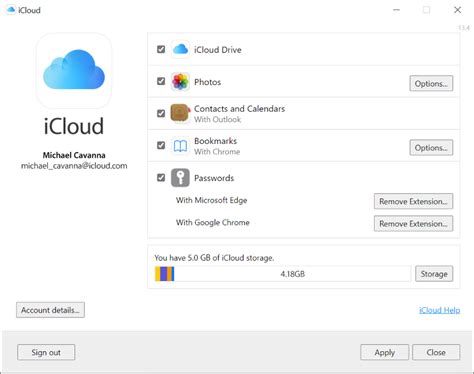The width and height of the screenshot is (474, 374).
Task: Uncheck the Passwords checkbox
Action: pos(161,177)
